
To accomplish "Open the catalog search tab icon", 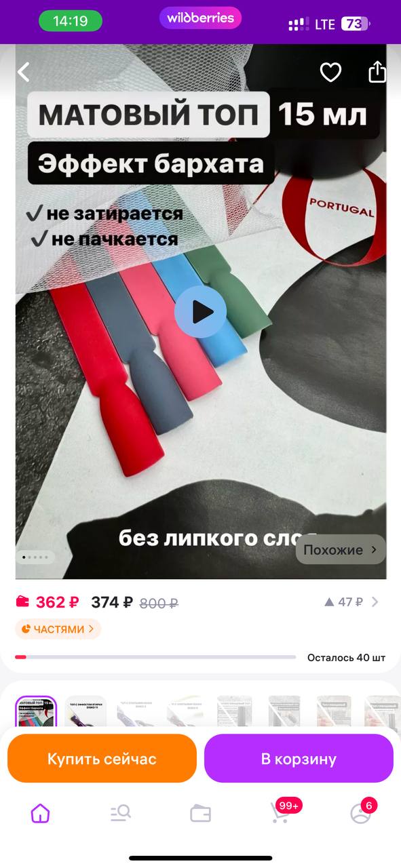I will tap(121, 814).
